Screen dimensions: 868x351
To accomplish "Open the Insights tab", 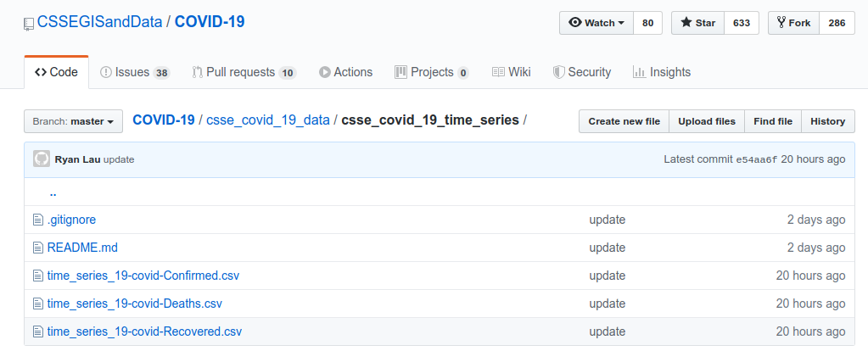I will pyautogui.click(x=662, y=72).
